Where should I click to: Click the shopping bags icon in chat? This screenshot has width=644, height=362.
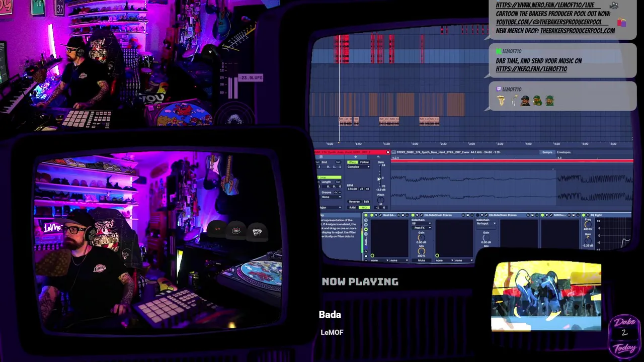tap(622, 22)
